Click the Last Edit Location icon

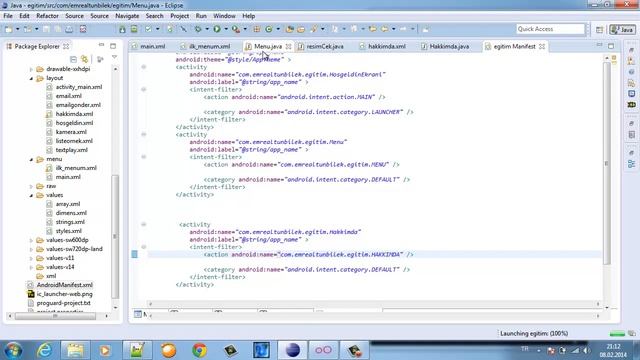[372, 29]
